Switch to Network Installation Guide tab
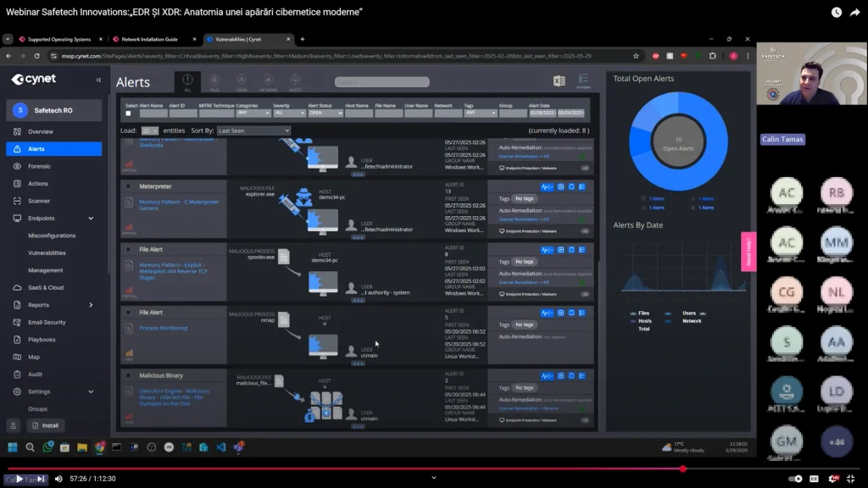Viewport: 868px width, 488px height. tap(149, 39)
